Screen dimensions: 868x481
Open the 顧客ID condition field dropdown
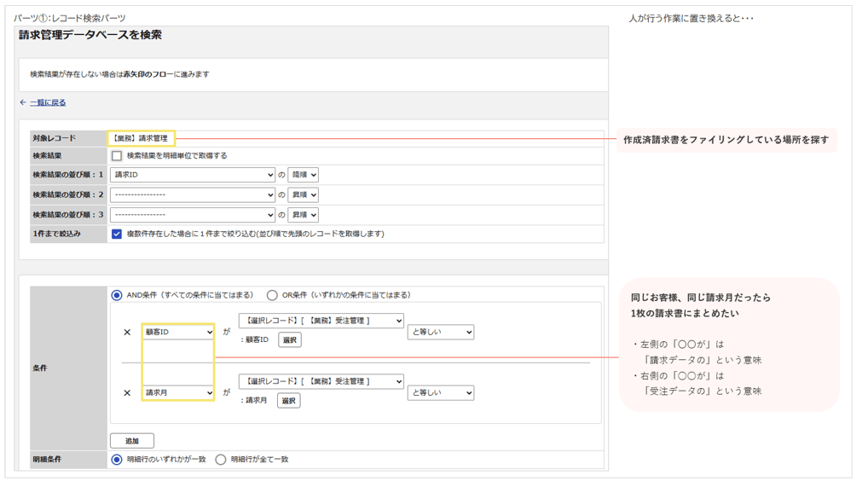[178, 332]
